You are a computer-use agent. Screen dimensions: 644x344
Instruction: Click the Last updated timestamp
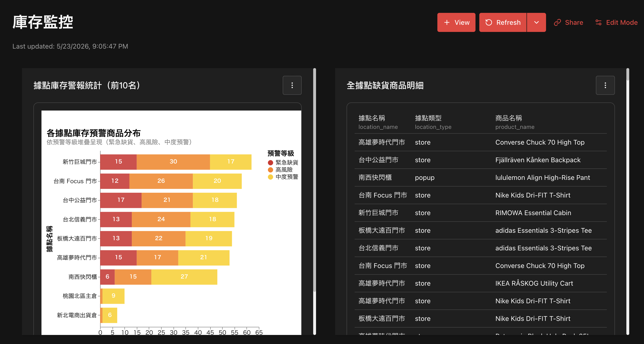70,46
